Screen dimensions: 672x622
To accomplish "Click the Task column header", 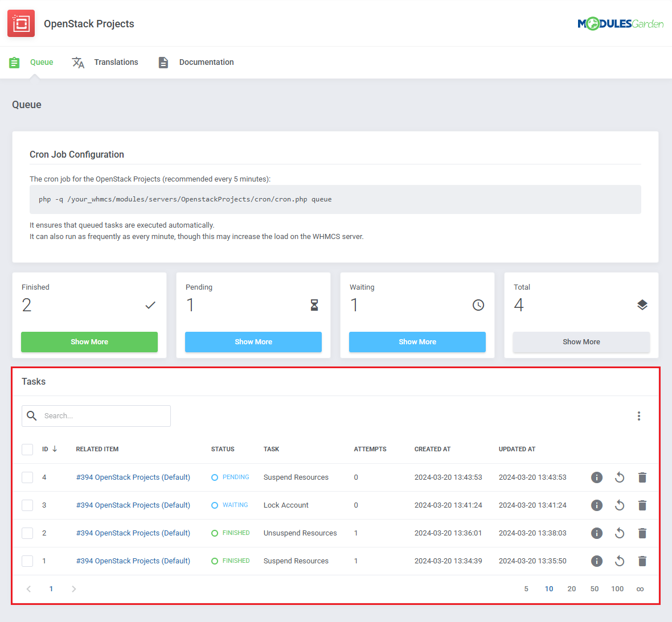I will [271, 449].
